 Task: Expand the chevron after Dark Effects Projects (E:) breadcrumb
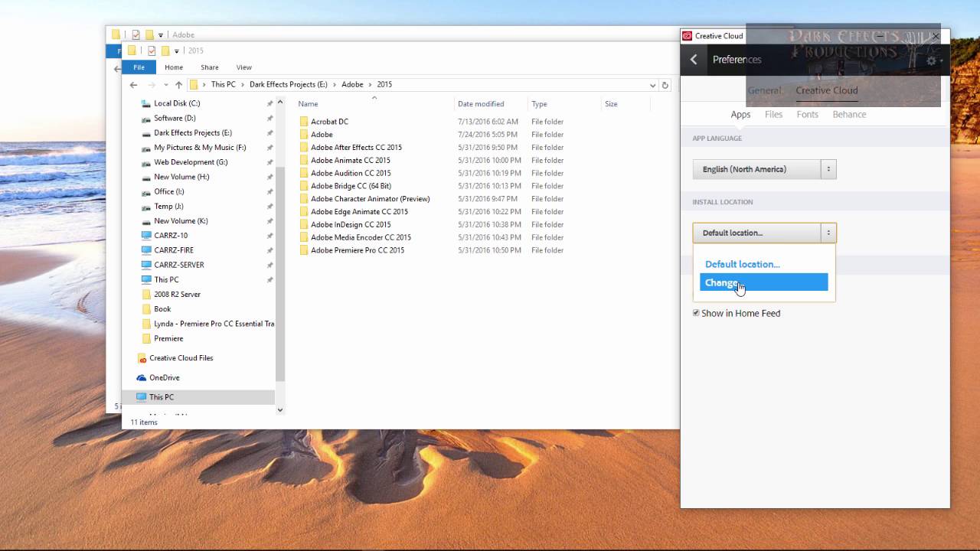click(x=334, y=85)
